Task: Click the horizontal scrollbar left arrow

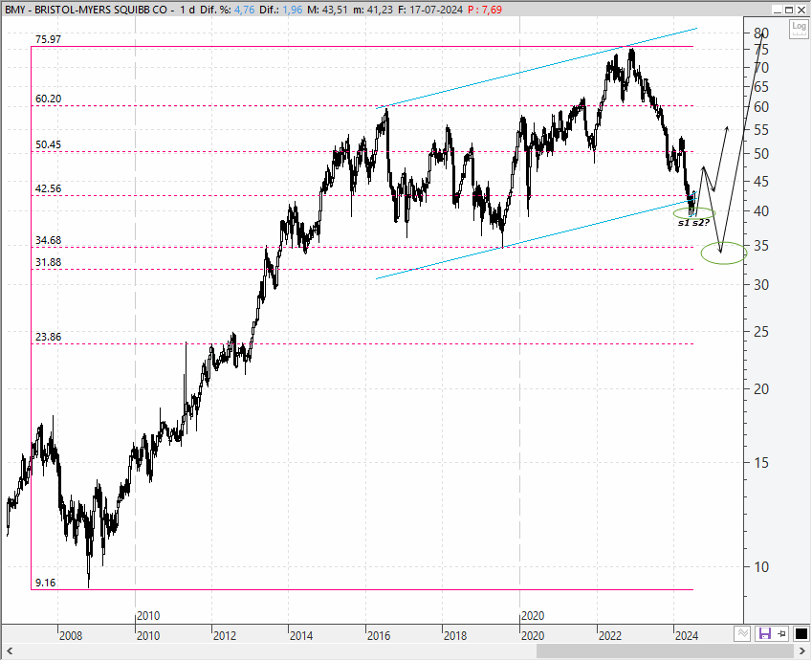Action: tap(10, 651)
